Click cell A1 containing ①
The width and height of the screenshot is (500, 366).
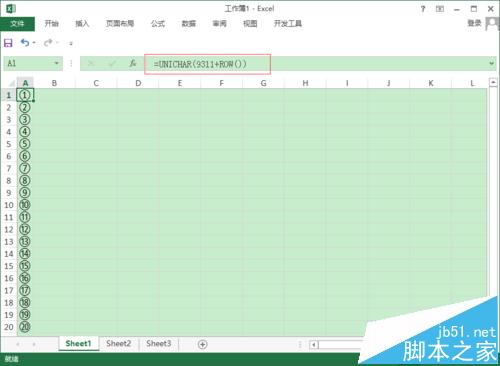pos(25,95)
